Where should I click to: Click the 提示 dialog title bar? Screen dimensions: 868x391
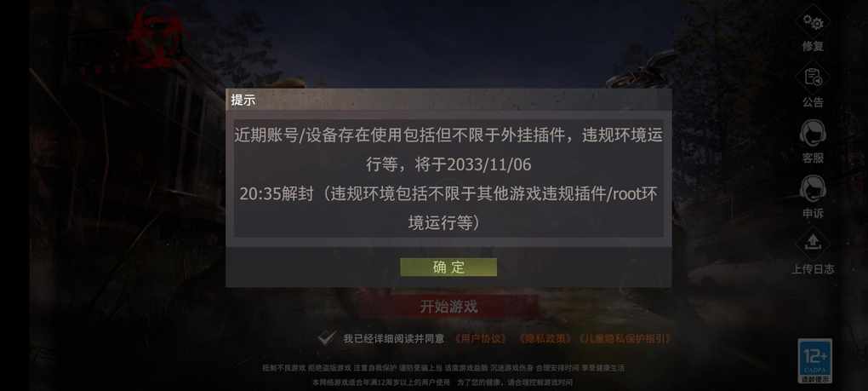[x=448, y=100]
